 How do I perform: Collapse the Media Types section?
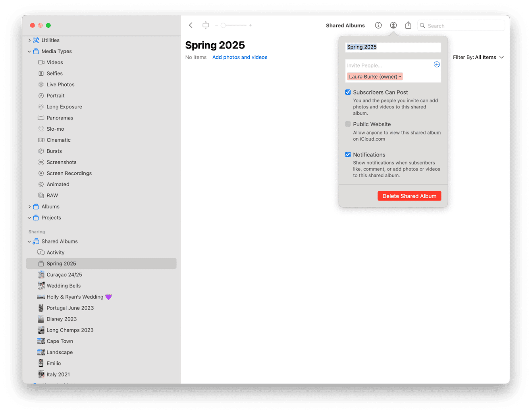[x=29, y=51]
